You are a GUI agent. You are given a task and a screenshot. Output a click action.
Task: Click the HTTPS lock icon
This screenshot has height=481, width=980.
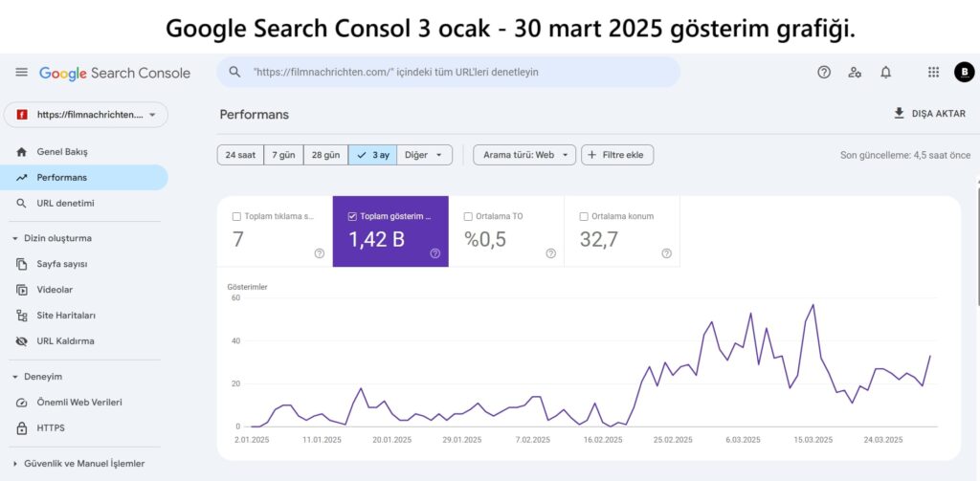point(22,428)
